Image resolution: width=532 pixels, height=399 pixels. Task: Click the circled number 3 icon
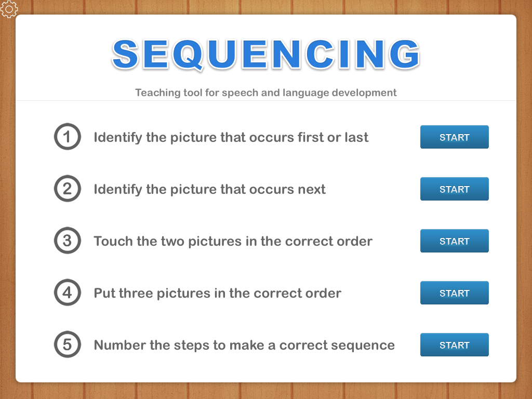[68, 241]
